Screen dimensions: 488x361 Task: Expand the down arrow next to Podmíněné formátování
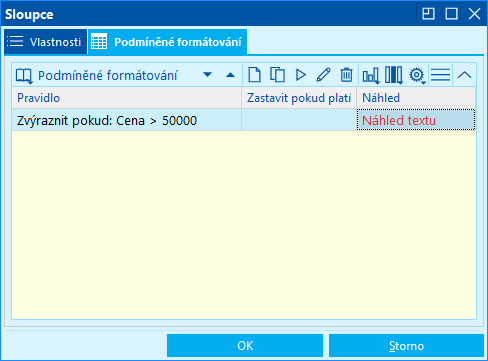coord(207,74)
